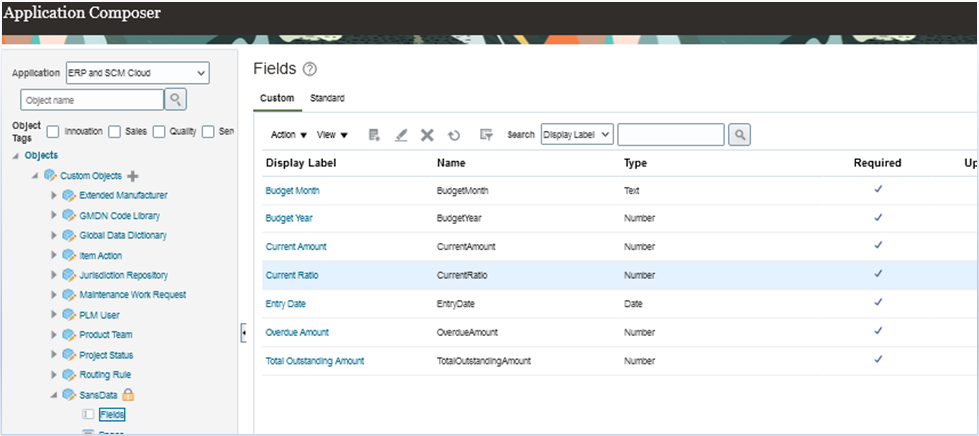Click the refresh toolbar icon

tap(454, 134)
